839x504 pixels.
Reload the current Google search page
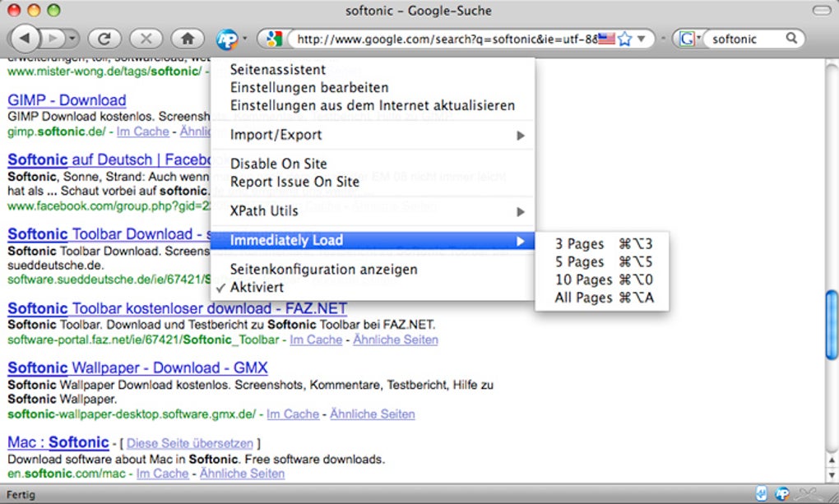click(104, 38)
